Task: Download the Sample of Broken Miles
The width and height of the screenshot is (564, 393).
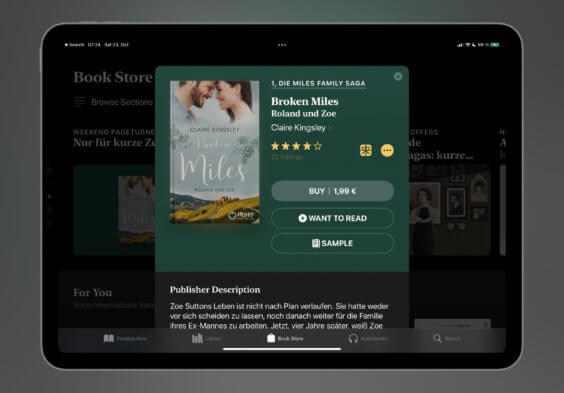Action: pos(332,243)
